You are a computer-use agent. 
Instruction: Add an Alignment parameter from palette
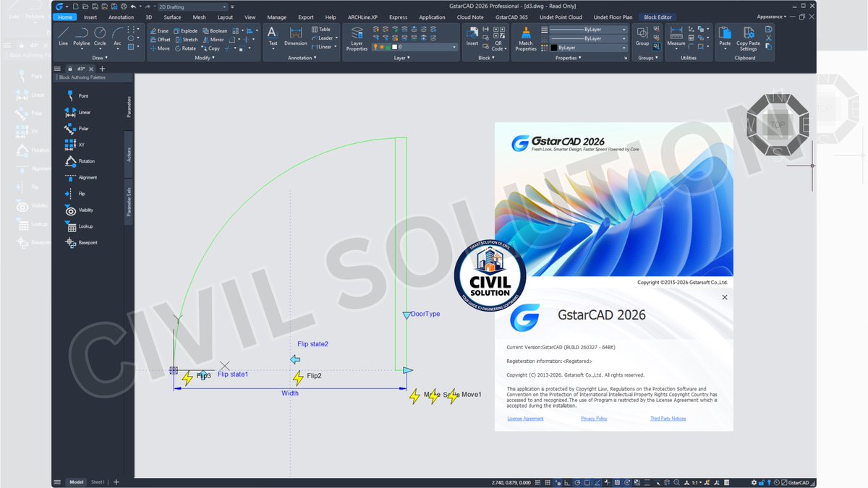(x=80, y=177)
